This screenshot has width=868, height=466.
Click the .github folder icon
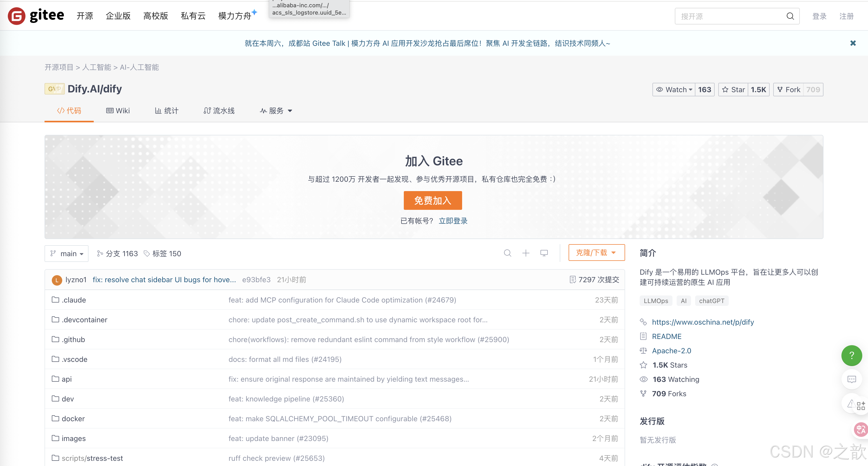[55, 339]
